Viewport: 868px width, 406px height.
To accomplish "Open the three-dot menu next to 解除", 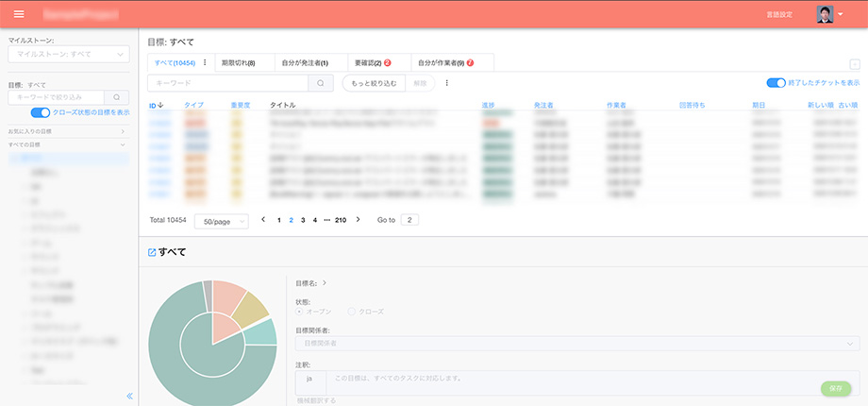I will (x=446, y=83).
